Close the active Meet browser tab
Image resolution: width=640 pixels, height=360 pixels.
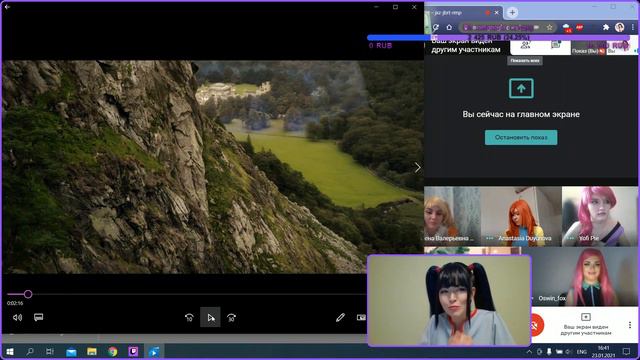[496, 13]
